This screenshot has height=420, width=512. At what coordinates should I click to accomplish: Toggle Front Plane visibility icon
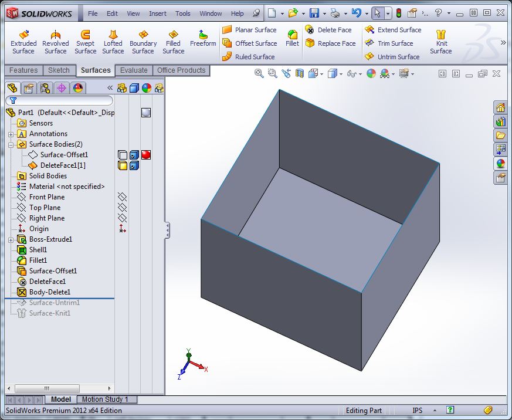point(122,197)
